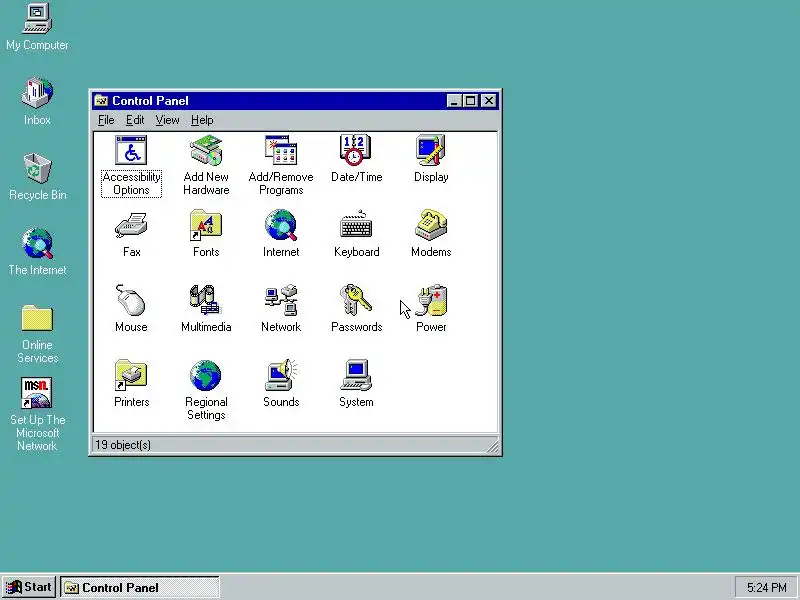The height and width of the screenshot is (600, 800).
Task: Open the Help menu
Action: [x=202, y=120]
